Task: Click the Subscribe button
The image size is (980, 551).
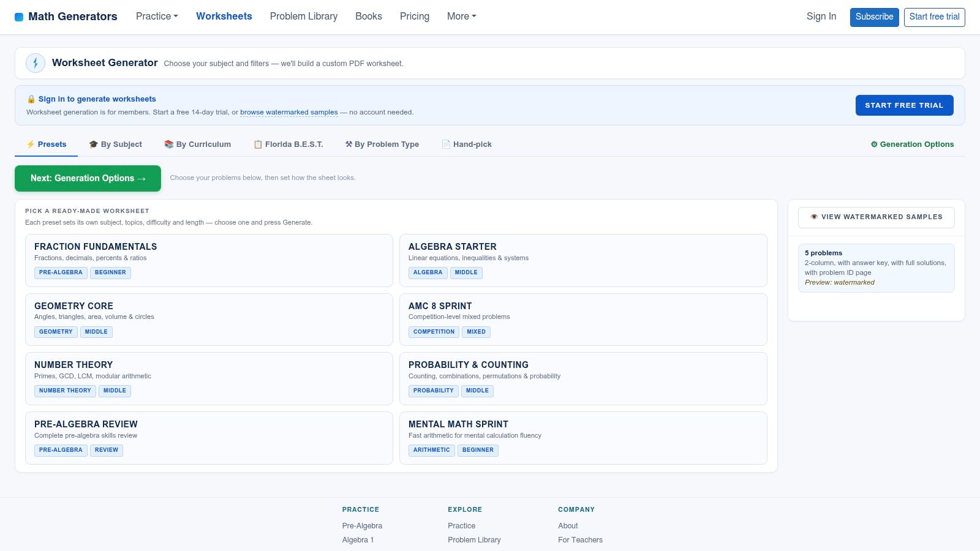Action: (875, 17)
